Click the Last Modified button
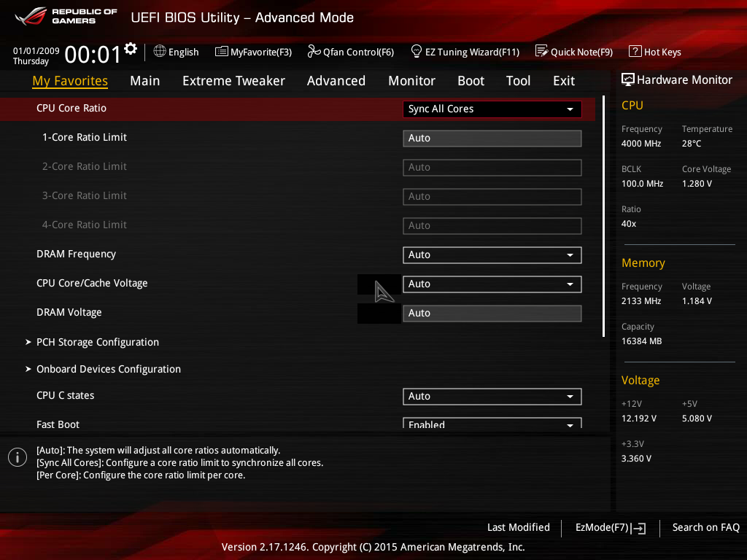 [518, 528]
